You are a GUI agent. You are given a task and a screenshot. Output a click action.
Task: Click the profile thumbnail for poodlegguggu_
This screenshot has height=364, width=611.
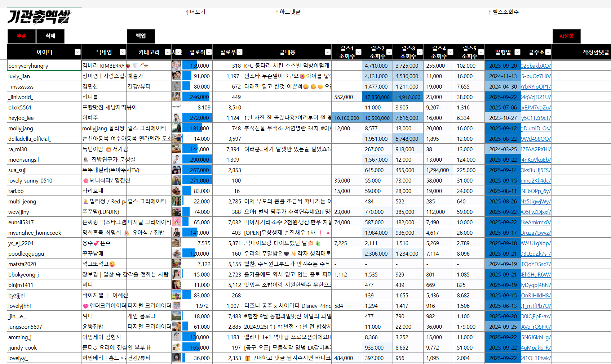click(177, 253)
